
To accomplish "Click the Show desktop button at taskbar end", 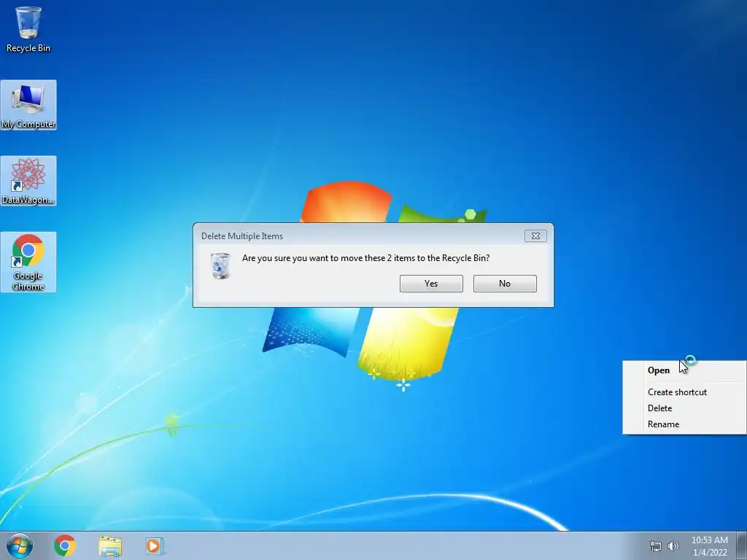I will click(x=742, y=545).
